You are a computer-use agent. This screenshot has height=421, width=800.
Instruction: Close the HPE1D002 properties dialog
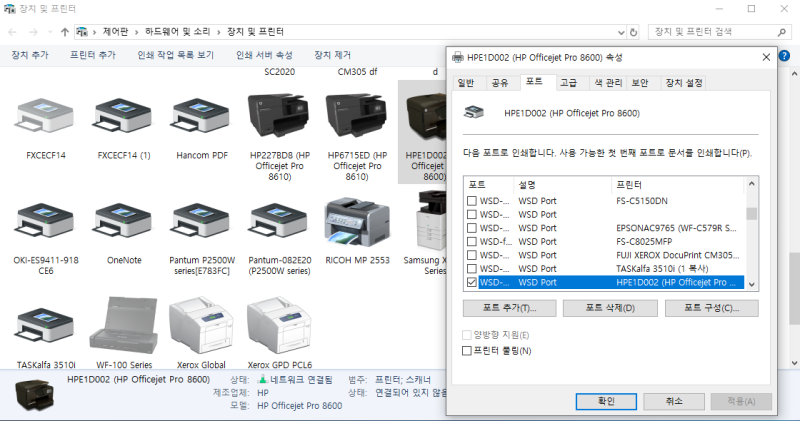[766, 57]
